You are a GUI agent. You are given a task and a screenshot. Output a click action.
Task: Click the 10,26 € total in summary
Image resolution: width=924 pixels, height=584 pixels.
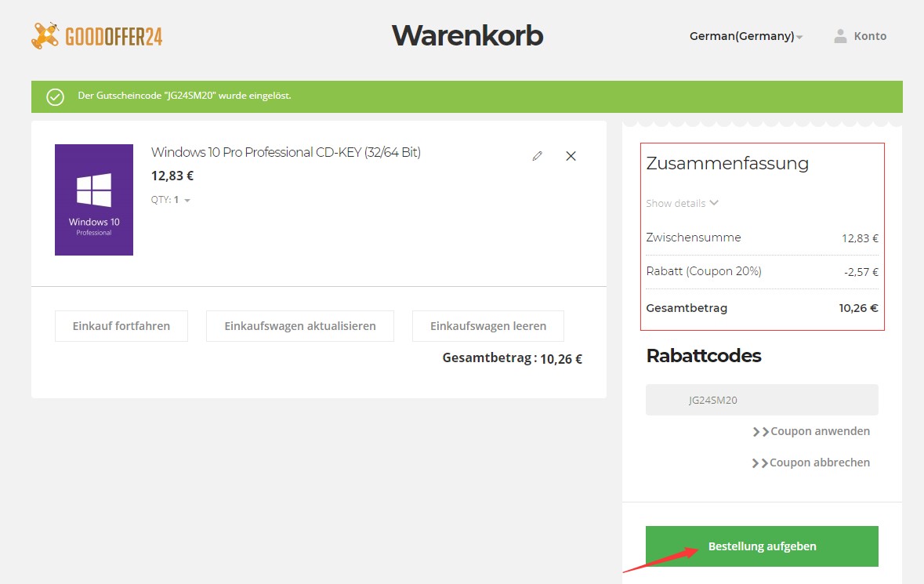859,307
